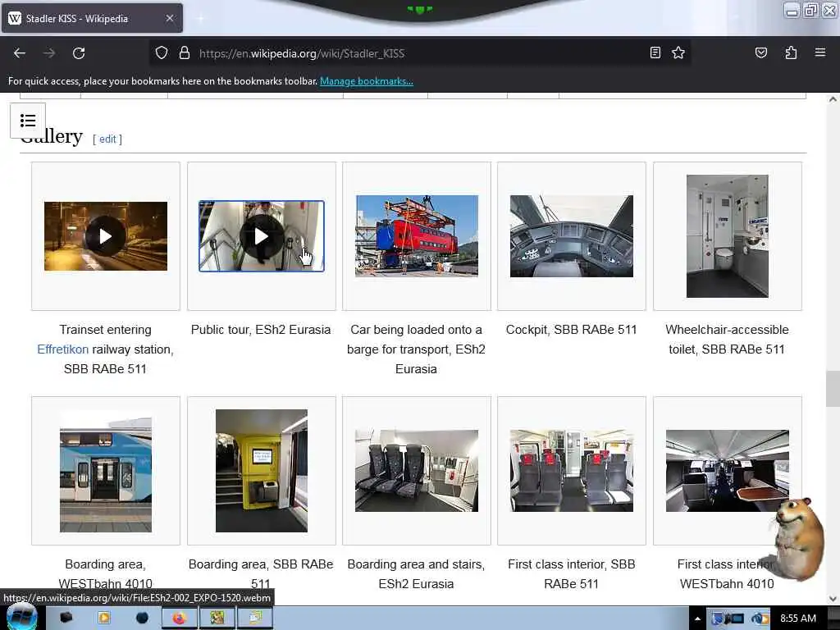Open tracking protection shield icon
Viewport: 840px width, 630px height.
(x=162, y=53)
